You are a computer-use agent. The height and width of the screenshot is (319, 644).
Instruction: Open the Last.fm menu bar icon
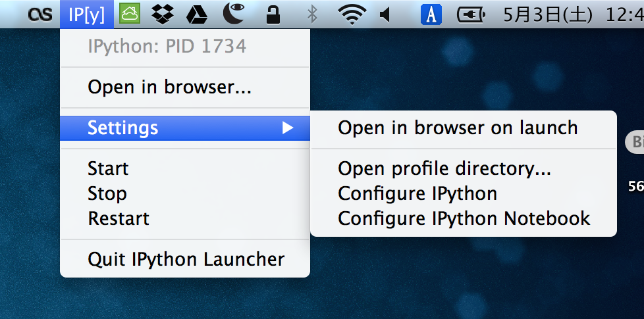tap(40, 14)
